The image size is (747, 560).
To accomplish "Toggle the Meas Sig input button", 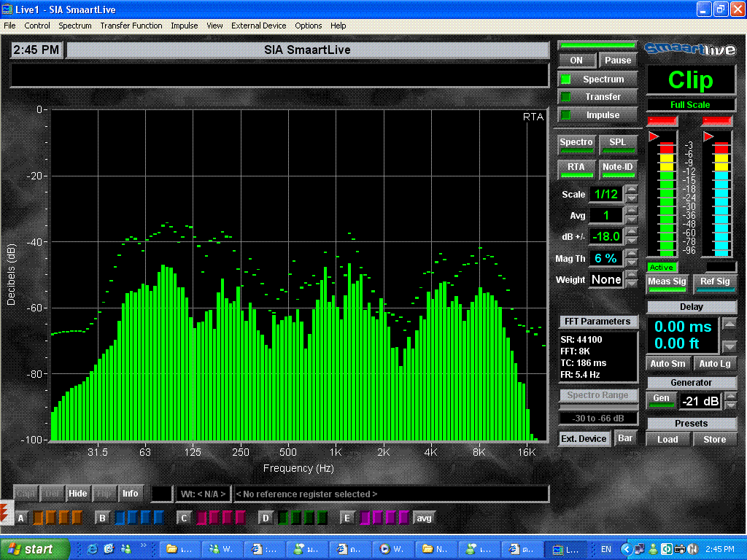I will pos(667,284).
